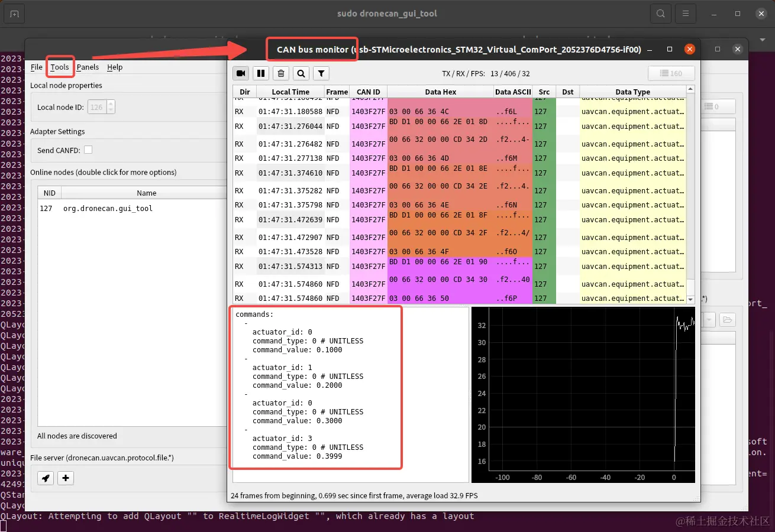
Task: Open the terminal's search icon in the title bar
Action: coord(660,14)
